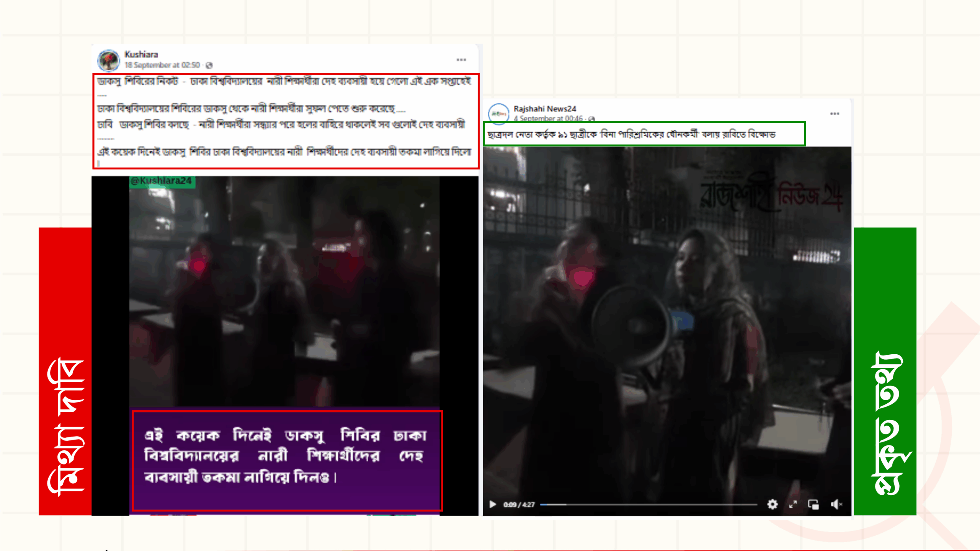Open three-dot menu on Kushiara post
This screenshot has height=551, width=980.
pyautogui.click(x=461, y=60)
